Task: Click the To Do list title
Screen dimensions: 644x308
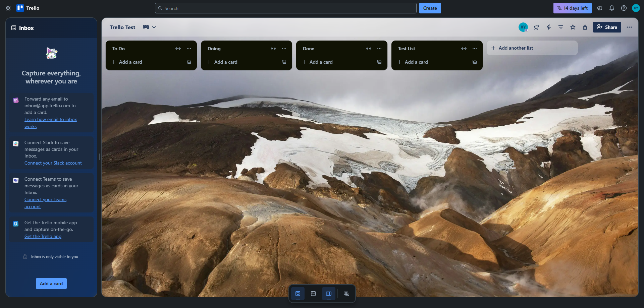Action: click(x=118, y=49)
